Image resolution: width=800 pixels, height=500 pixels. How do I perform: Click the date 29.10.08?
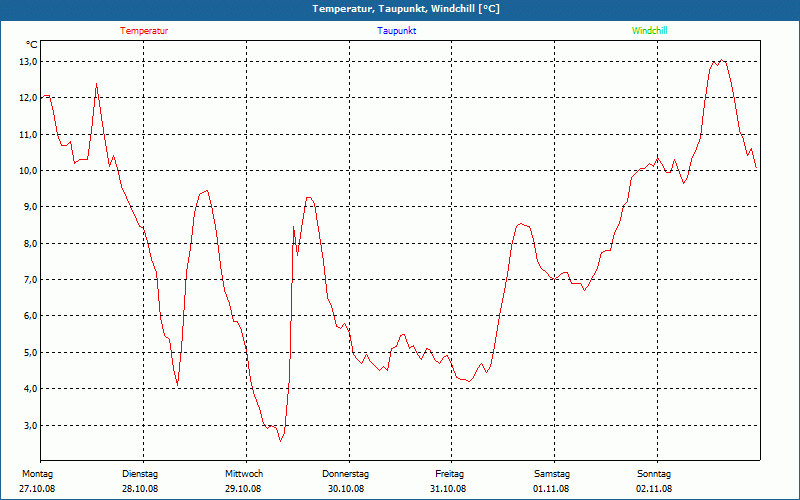(x=243, y=489)
